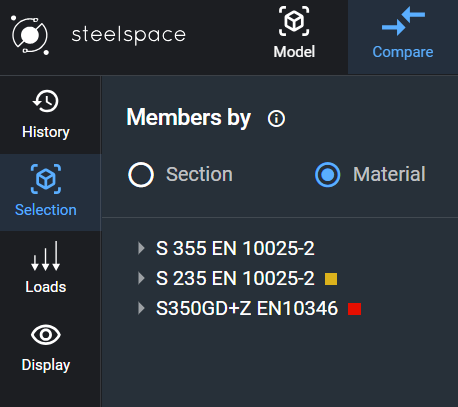Click the red swatch beside S350GD+Z
The image size is (458, 407).
click(354, 309)
